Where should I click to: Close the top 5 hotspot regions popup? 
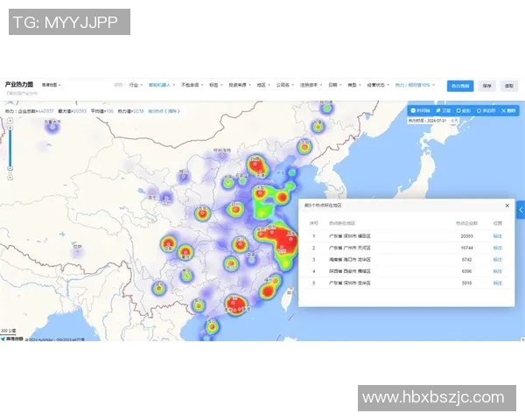[507, 206]
